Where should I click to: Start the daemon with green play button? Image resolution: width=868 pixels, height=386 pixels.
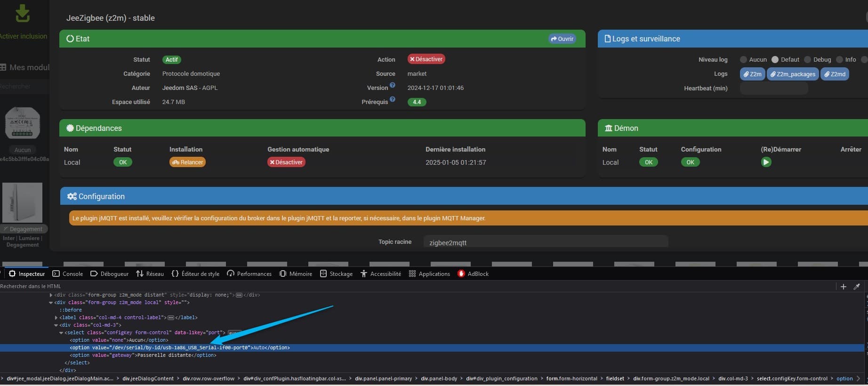coord(766,162)
